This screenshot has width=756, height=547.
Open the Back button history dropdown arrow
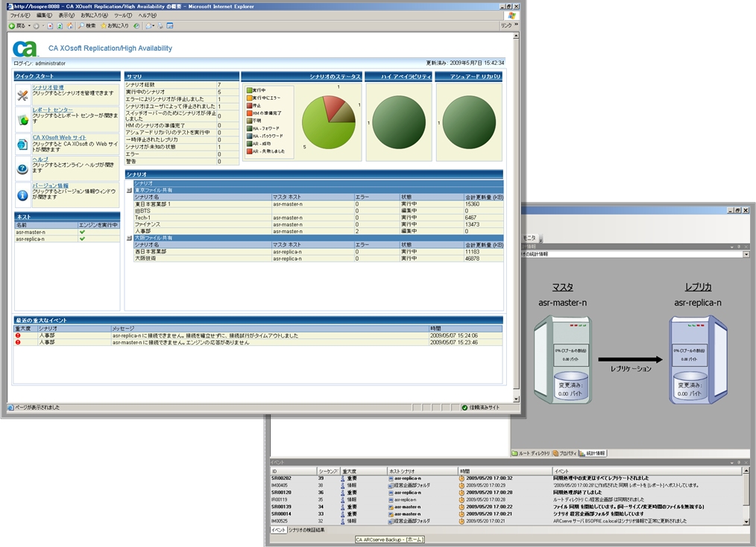29,26
